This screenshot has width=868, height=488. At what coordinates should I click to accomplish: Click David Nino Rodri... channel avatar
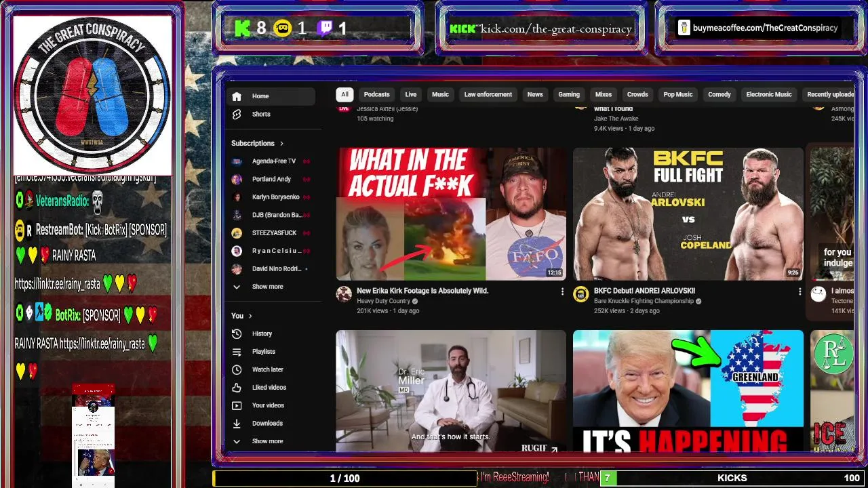pyautogui.click(x=237, y=269)
